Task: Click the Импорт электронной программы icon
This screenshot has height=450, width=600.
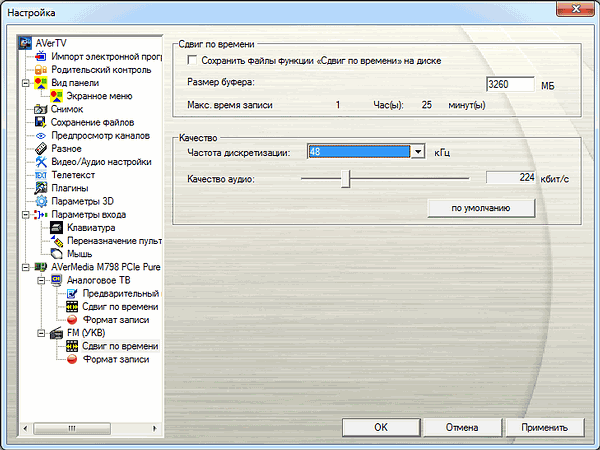Action: (41, 57)
